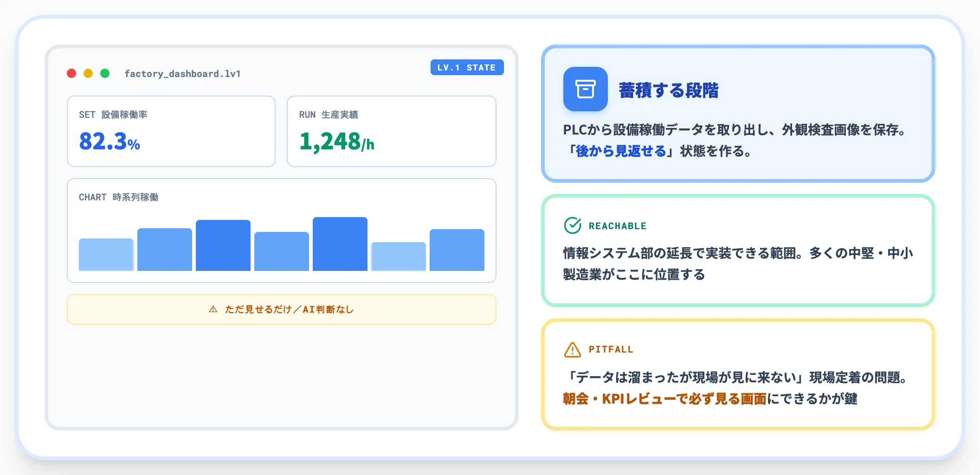Click the red window dot

click(x=71, y=73)
